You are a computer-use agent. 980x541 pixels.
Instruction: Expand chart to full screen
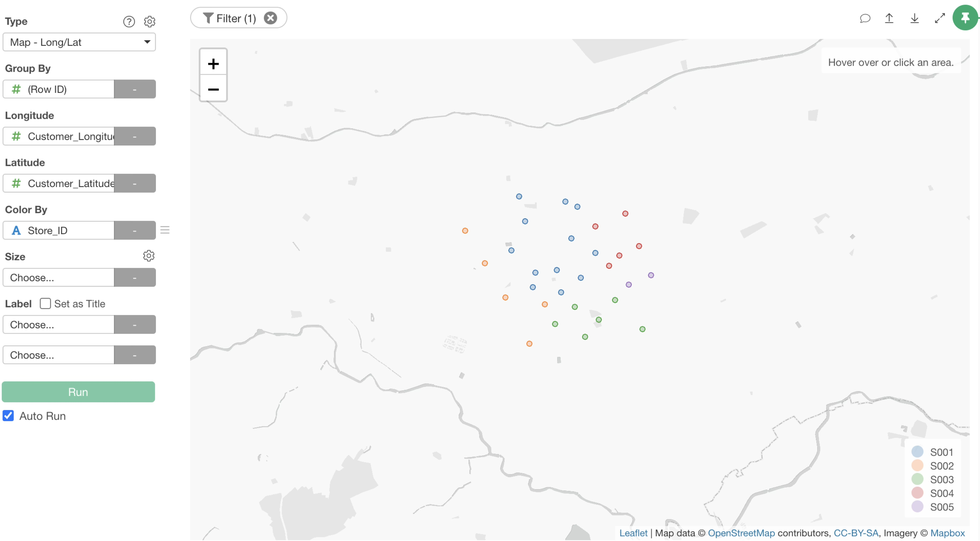pyautogui.click(x=940, y=18)
